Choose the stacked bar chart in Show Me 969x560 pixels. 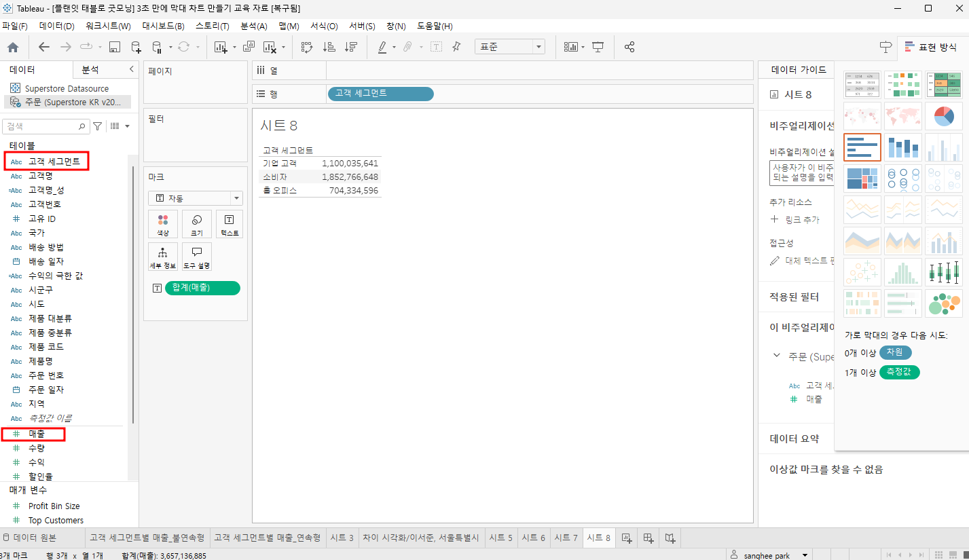click(903, 147)
